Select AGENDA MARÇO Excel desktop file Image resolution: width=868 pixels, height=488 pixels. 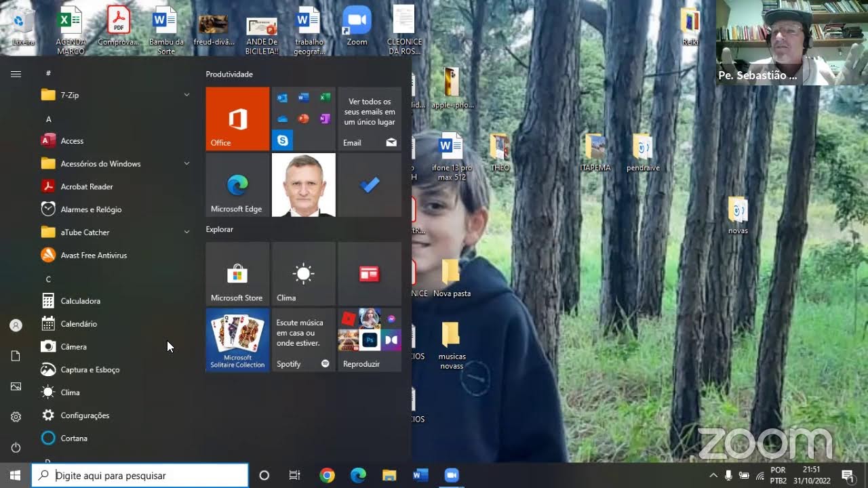tap(71, 30)
